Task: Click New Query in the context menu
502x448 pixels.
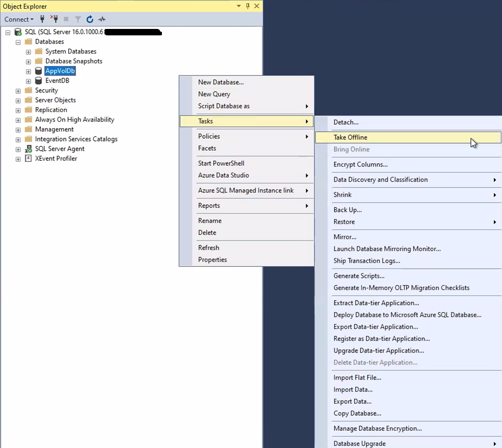Action: [x=214, y=94]
